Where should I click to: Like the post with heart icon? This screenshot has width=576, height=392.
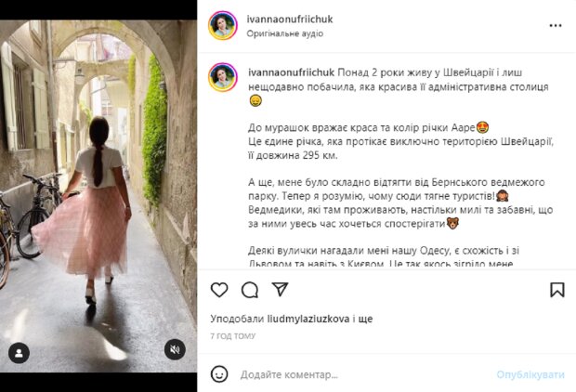coord(219,290)
